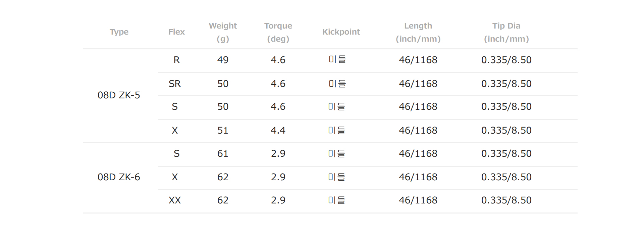The height and width of the screenshot is (235, 644).
Task: Click the Flex column header
Action: click(176, 32)
